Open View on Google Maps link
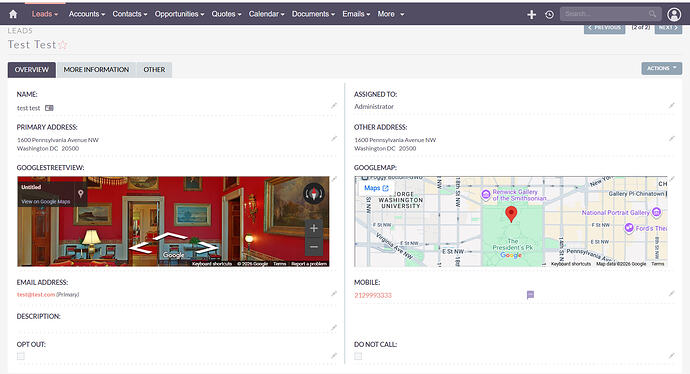The width and height of the screenshot is (690, 374). pyautogui.click(x=46, y=202)
